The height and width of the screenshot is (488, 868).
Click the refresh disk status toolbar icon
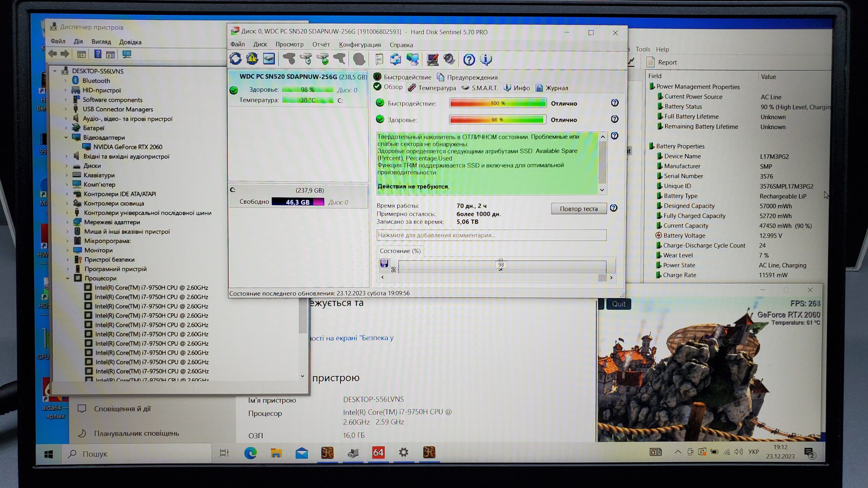click(236, 59)
